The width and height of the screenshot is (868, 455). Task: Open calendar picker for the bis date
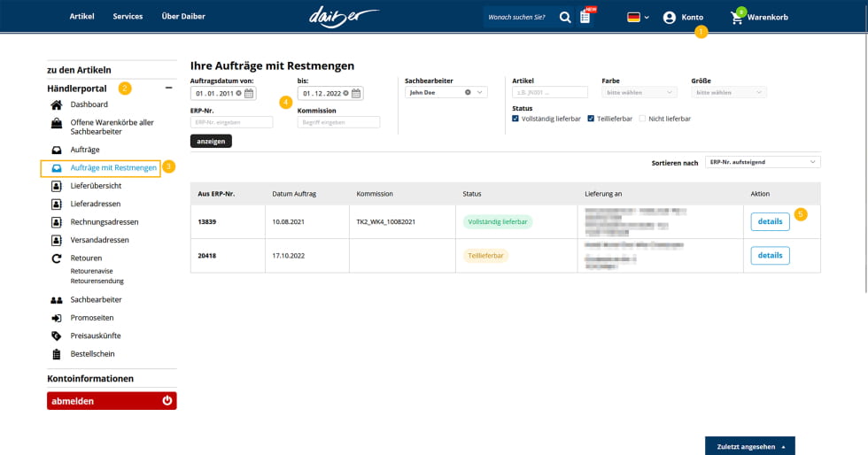point(356,94)
